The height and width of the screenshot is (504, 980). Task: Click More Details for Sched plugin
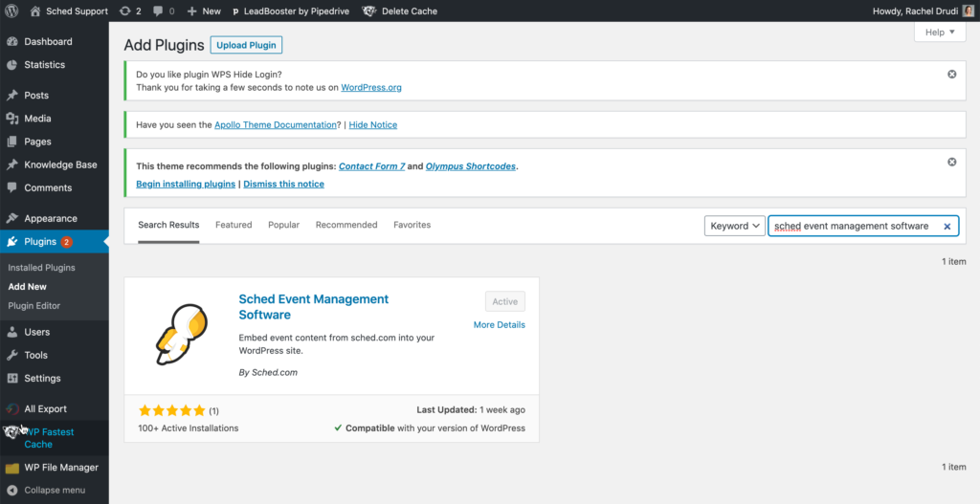(x=500, y=325)
